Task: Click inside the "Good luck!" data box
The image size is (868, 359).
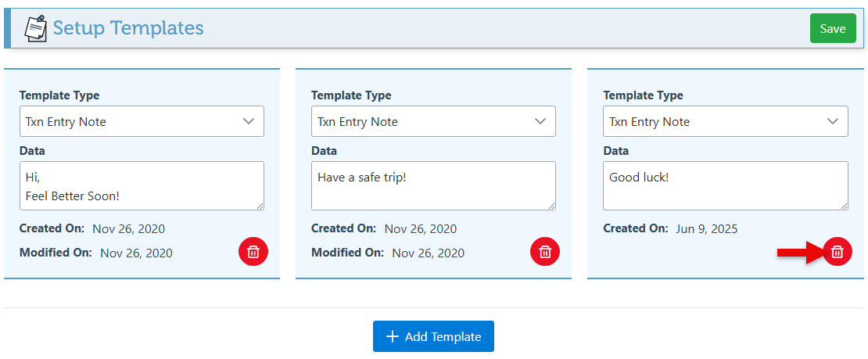Action: [725, 185]
